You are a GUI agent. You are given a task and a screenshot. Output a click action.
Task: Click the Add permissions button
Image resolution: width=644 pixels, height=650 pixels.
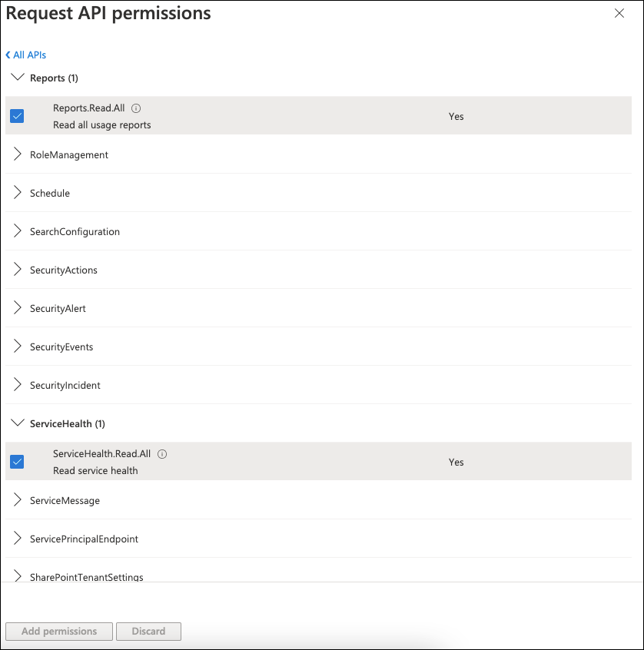click(x=59, y=632)
